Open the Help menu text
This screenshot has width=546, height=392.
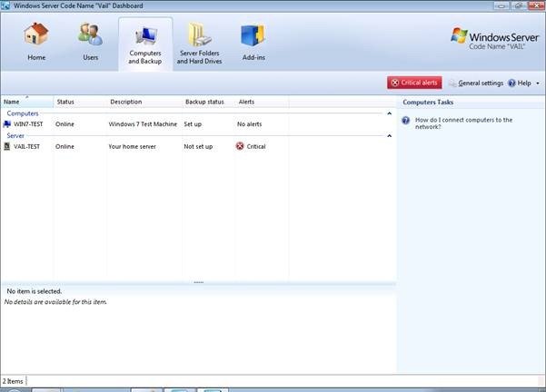pos(524,83)
